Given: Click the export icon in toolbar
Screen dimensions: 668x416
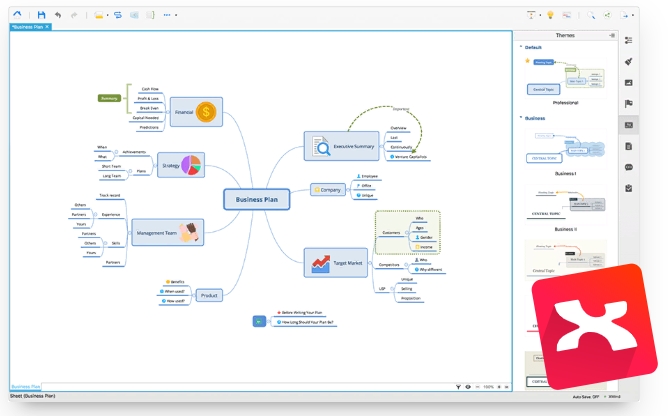Looking at the screenshot, I should (x=624, y=15).
